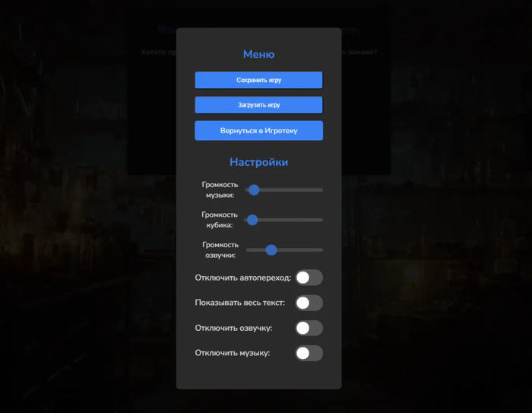Enable the 'Показывать весь текст' switch
This screenshot has width=532, height=413.
tap(309, 303)
